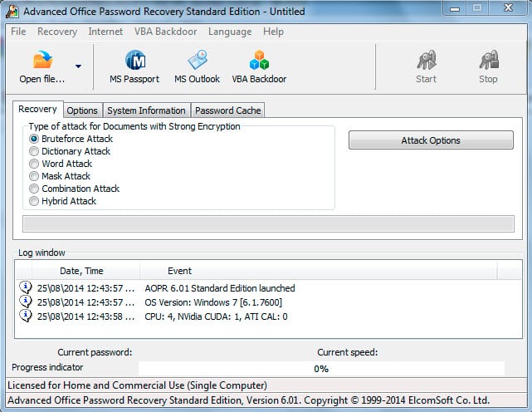This screenshot has width=532, height=412.
Task: Click the application icon in title bar
Action: click(12, 11)
